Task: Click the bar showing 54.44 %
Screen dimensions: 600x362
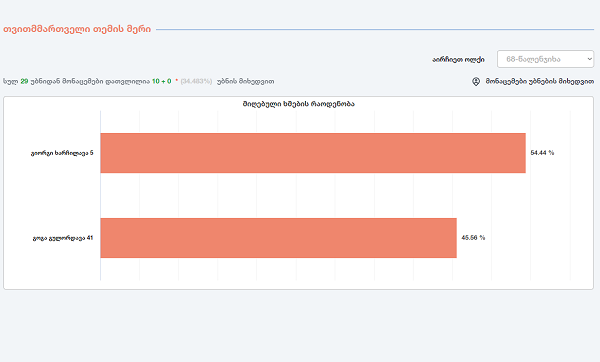Action: 313,153
